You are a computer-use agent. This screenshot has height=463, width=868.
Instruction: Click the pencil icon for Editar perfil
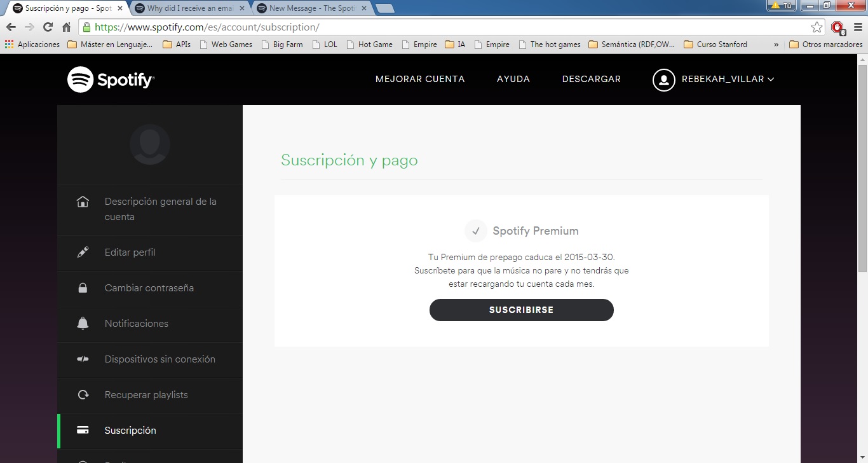pos(83,252)
